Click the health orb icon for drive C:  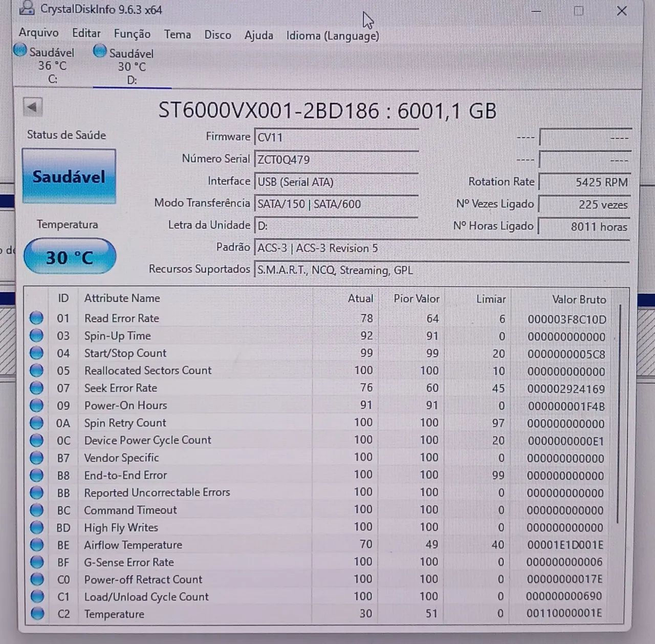(20, 50)
